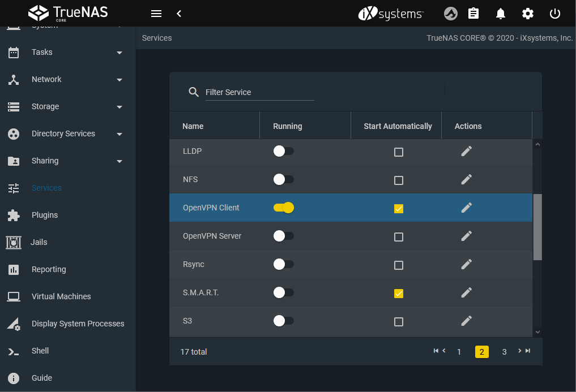Open Plugins from the sidebar

(x=45, y=215)
